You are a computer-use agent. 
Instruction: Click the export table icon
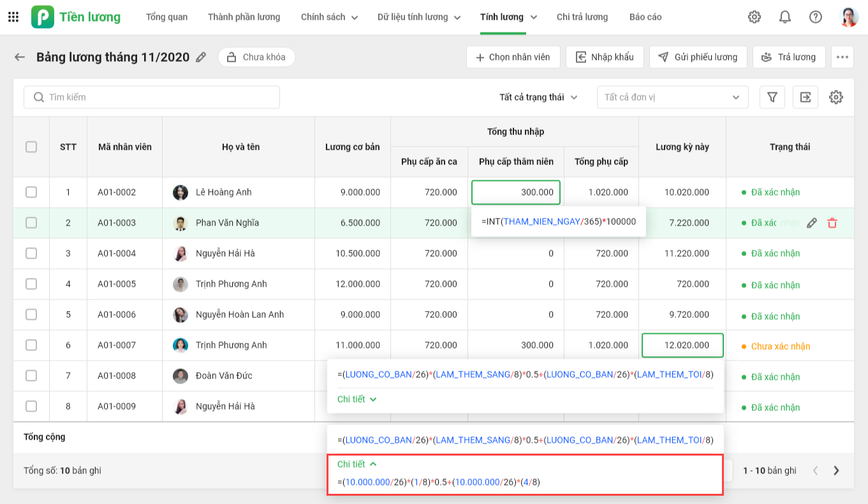(805, 97)
